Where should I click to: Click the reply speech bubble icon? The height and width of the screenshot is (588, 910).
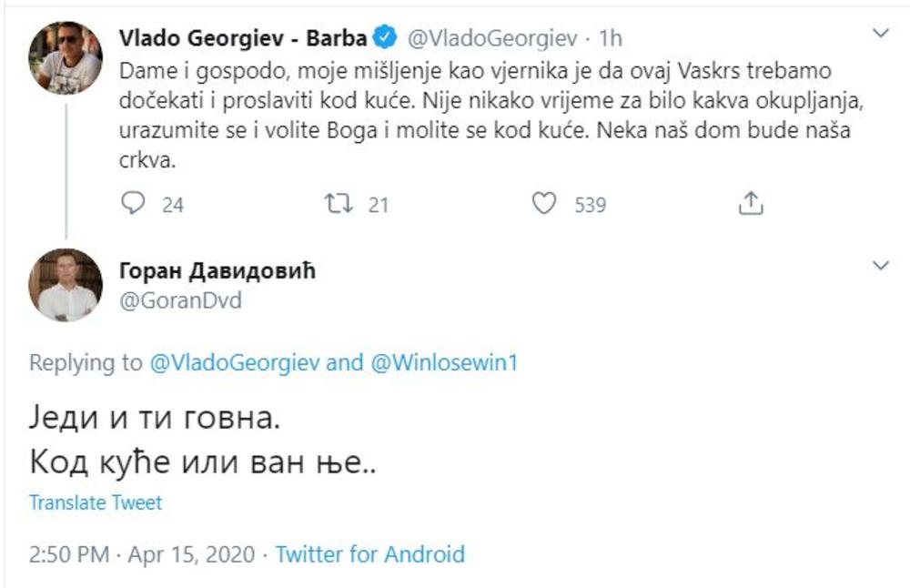(134, 204)
